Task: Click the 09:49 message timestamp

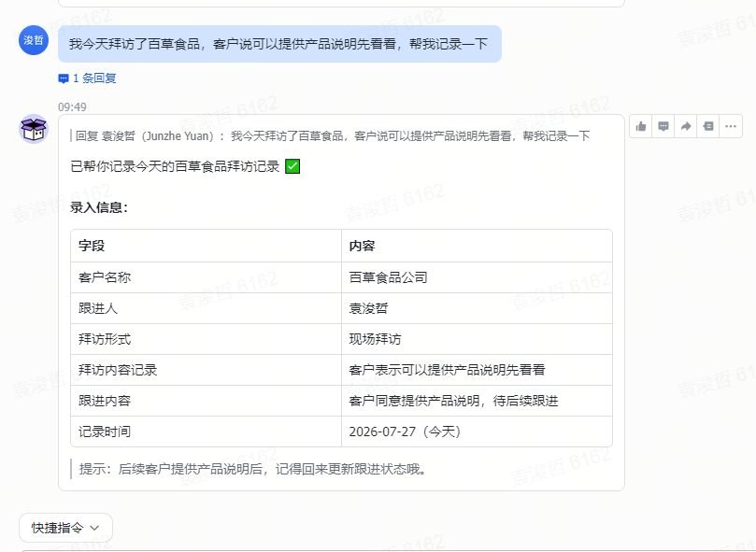Action: point(72,107)
